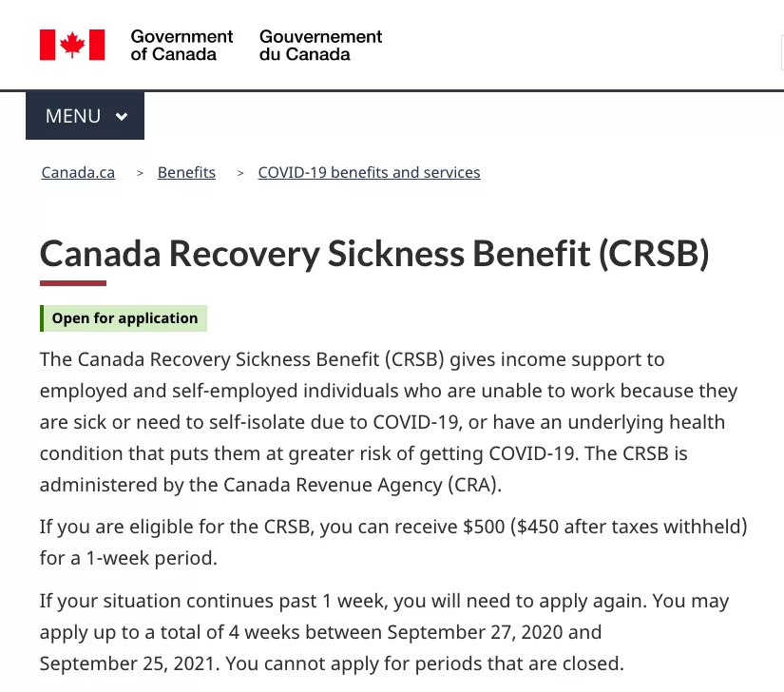The height and width of the screenshot is (692, 784).
Task: Click the Canada Revenue Agency (CRA) text
Action: [x=362, y=485]
